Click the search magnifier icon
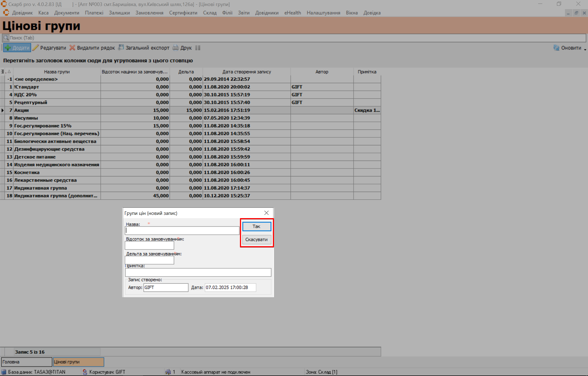Viewport: 588px width, 376px height. tap(6, 38)
